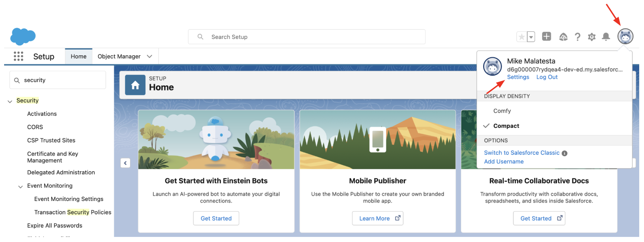Click Learn More for Mobile Publisher
644x242 pixels.
coord(378,218)
